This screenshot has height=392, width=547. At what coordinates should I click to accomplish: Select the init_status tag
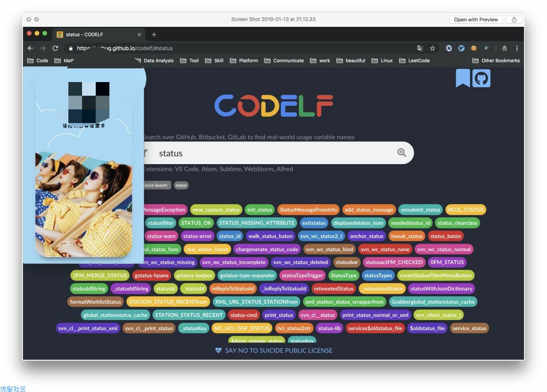259,210
